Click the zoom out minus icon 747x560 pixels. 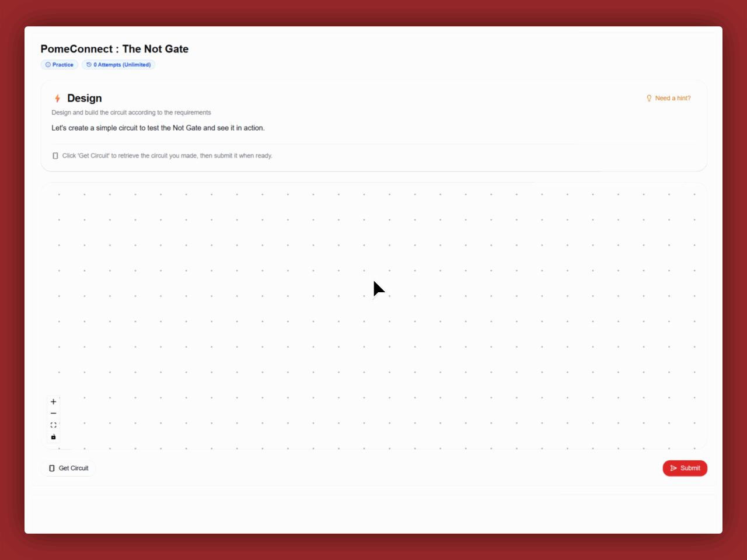53,413
